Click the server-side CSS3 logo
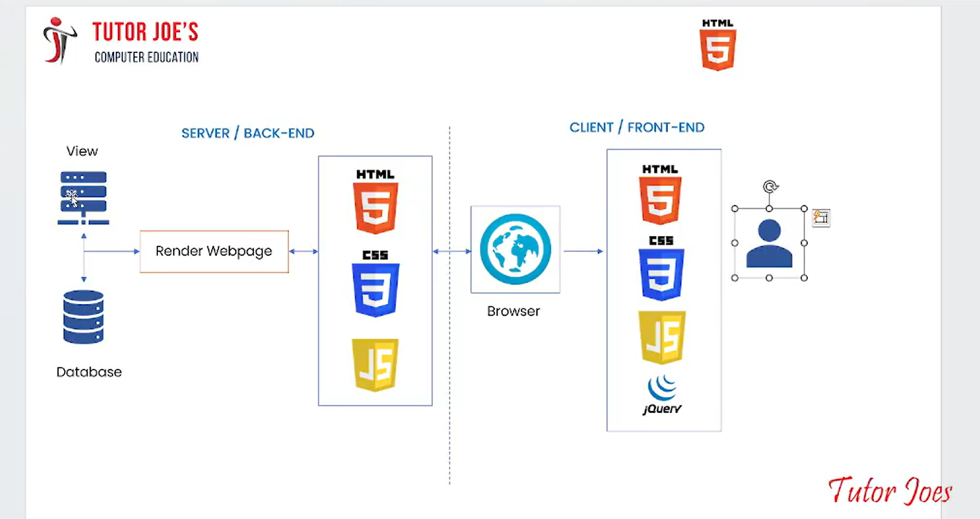Image resolution: width=980 pixels, height=519 pixels. click(375, 283)
